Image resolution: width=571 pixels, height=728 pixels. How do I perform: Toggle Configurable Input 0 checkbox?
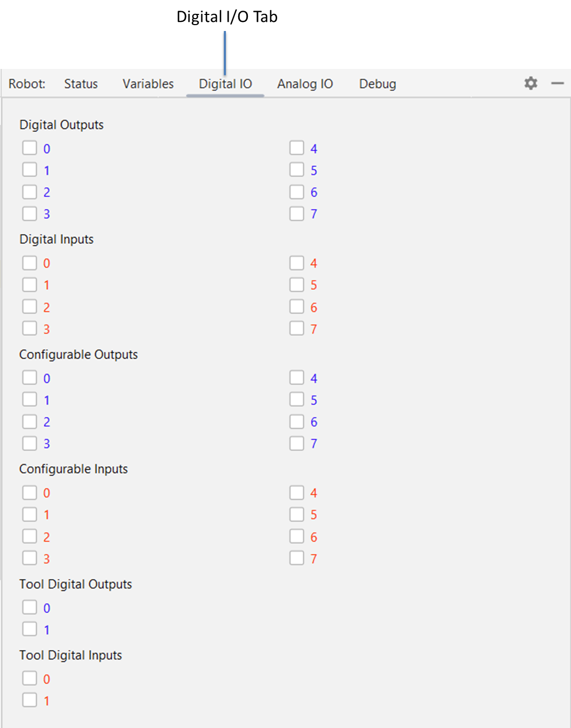30,493
